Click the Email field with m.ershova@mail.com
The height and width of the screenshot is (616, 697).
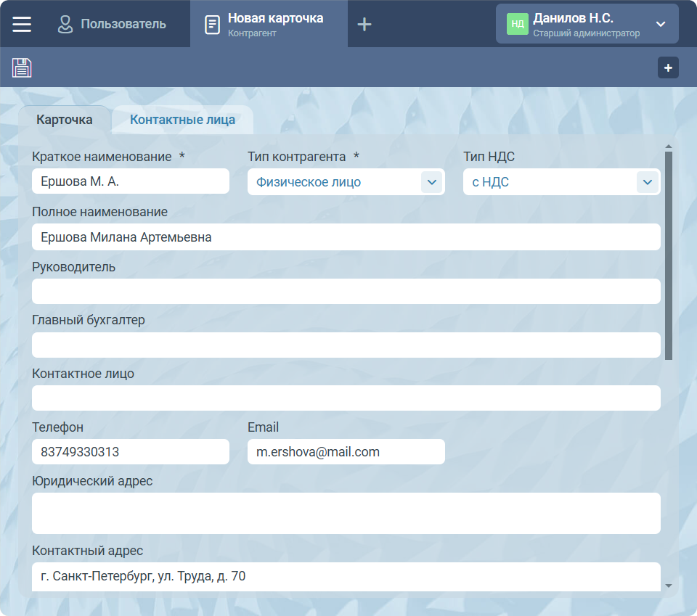[x=346, y=451]
